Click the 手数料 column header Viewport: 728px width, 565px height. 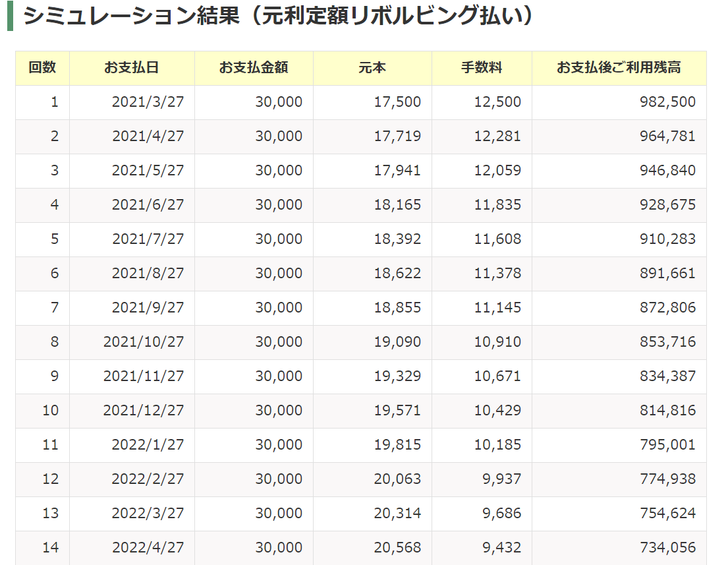coord(482,68)
